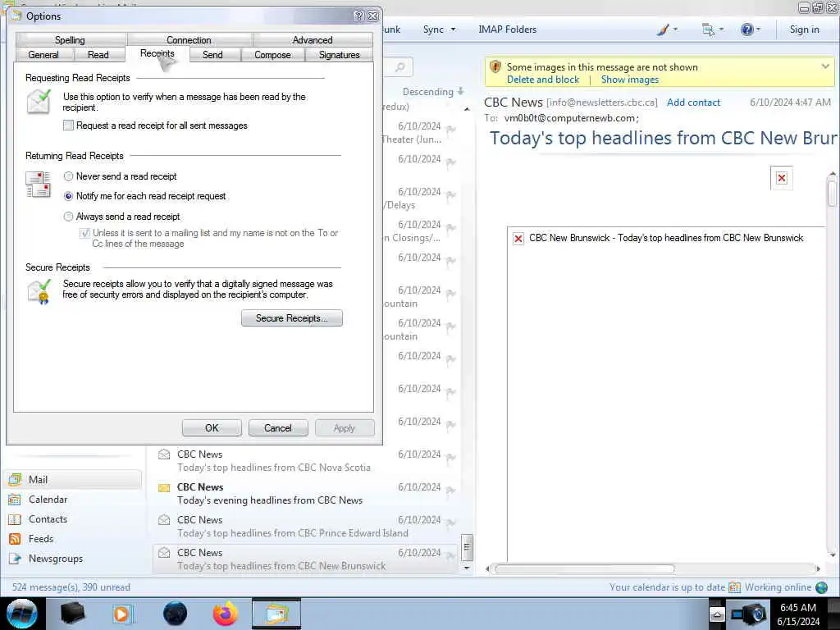Toggle the Descending sort order

tap(433, 92)
